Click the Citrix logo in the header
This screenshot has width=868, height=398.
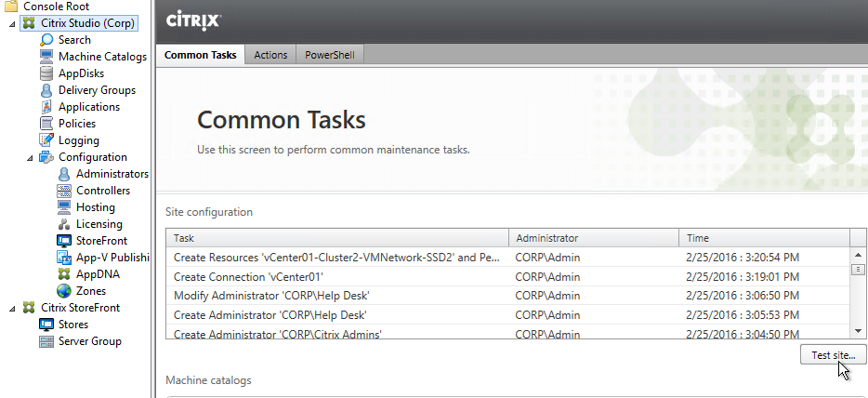tap(193, 21)
